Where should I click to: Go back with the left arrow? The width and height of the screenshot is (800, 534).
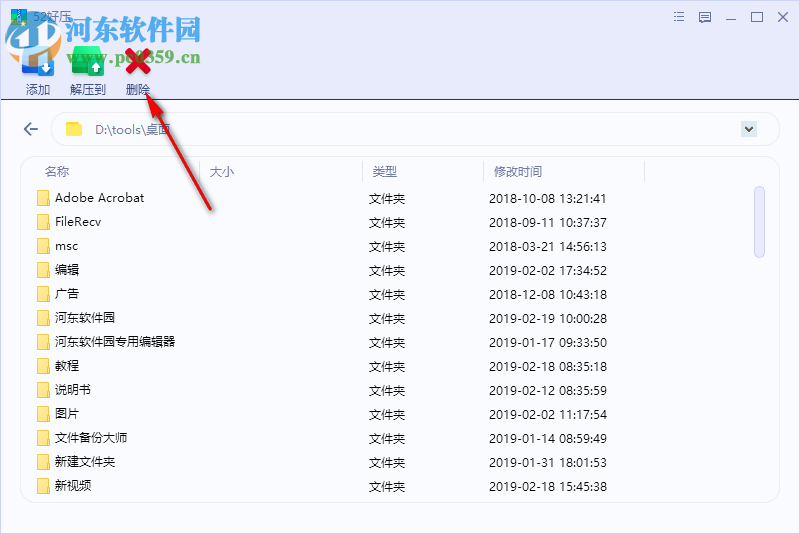coord(31,129)
